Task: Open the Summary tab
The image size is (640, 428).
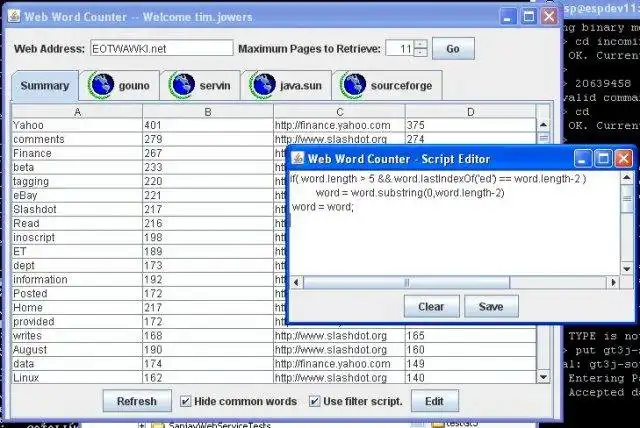Action: pos(45,86)
